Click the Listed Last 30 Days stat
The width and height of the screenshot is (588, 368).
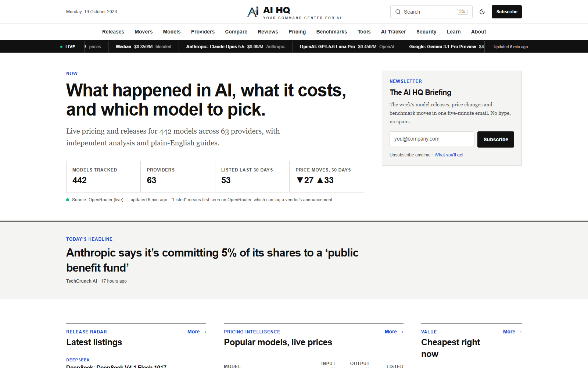click(252, 177)
